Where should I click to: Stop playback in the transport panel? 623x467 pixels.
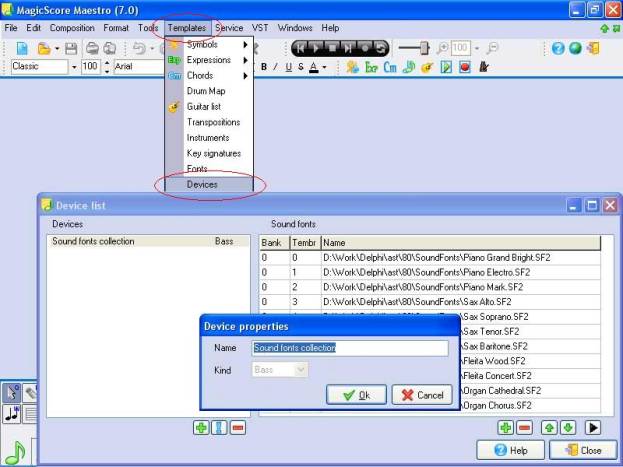[332, 48]
